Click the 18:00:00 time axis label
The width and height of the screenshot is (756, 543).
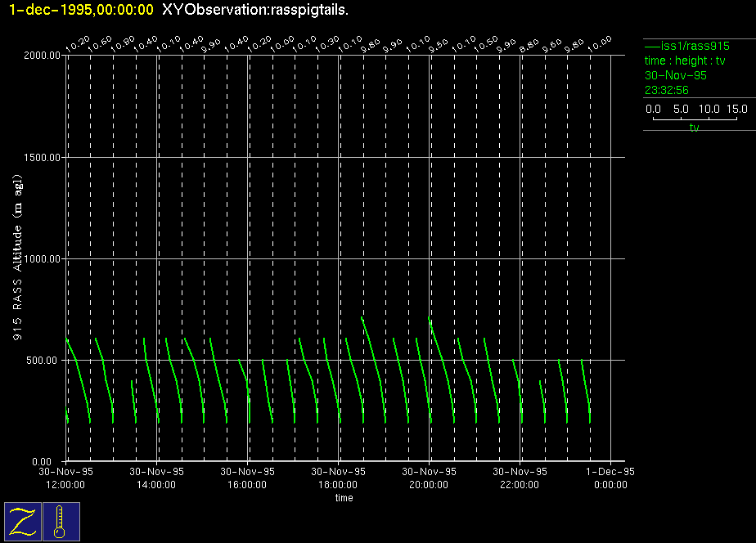click(338, 484)
